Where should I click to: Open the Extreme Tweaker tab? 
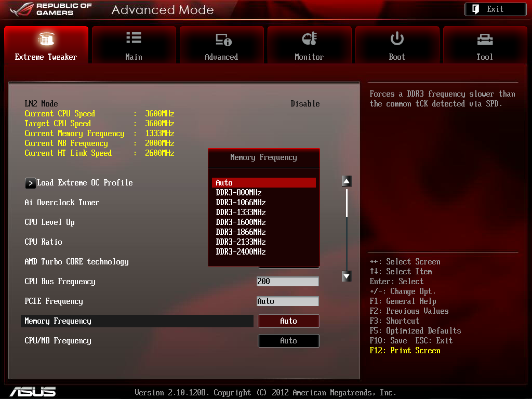click(46, 45)
